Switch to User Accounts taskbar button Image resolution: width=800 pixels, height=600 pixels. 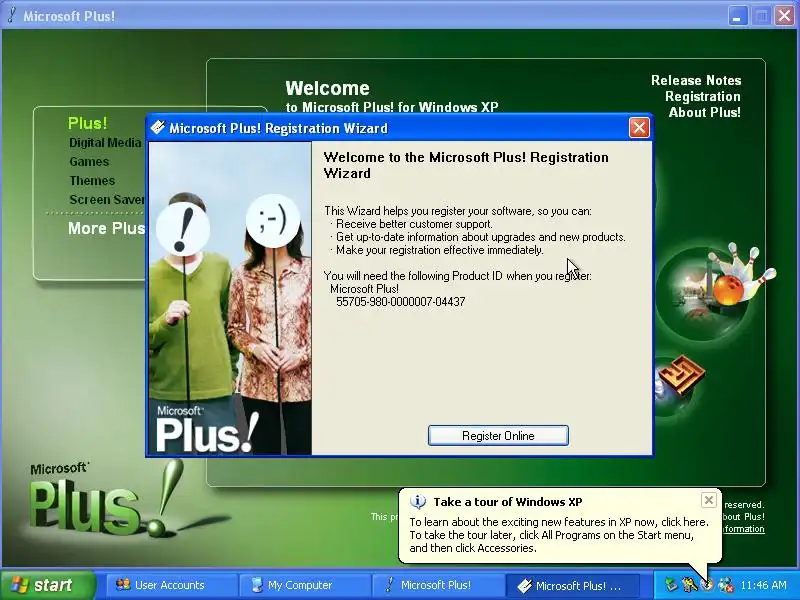coord(172,585)
